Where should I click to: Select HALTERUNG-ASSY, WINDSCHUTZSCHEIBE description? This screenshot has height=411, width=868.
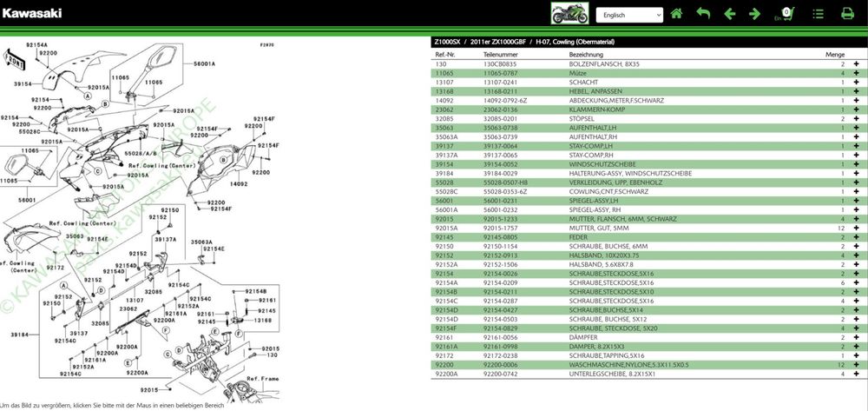[630, 174]
